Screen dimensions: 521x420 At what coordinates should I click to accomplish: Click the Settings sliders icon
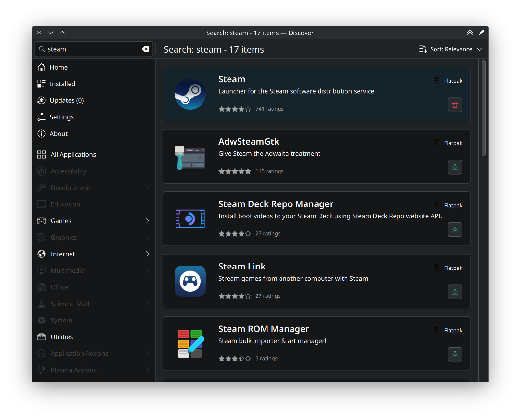41,117
